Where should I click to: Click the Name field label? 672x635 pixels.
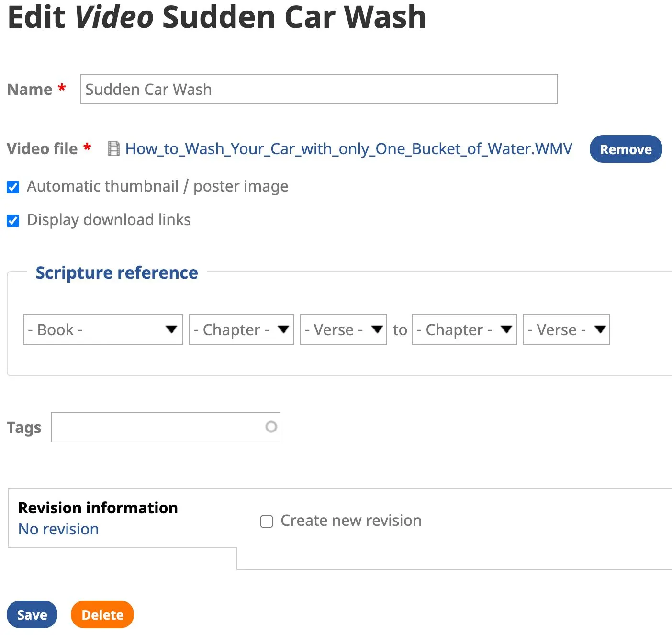pos(30,90)
